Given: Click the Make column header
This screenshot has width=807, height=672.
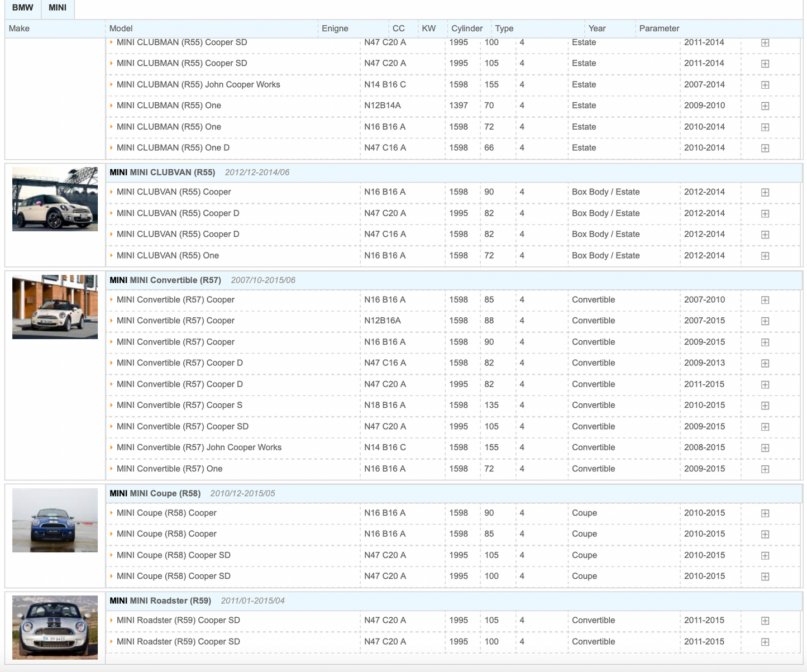Looking at the screenshot, I should click(19, 28).
